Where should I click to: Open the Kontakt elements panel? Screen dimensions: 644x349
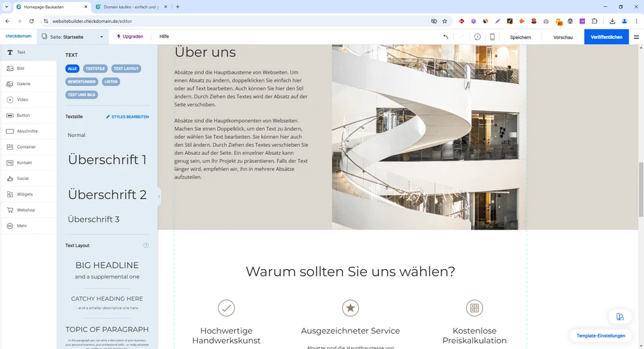pyautogui.click(x=28, y=163)
